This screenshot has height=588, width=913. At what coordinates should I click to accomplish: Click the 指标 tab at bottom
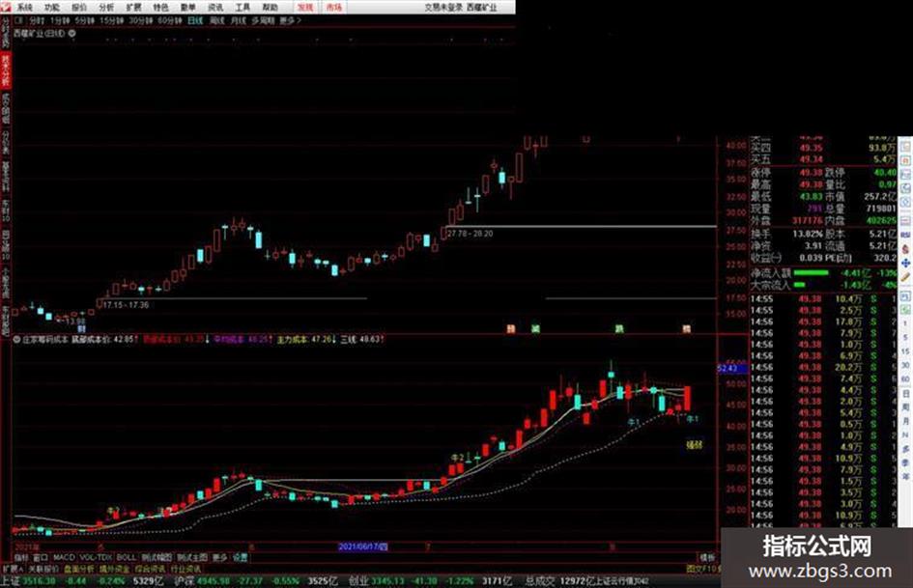pyautogui.click(x=21, y=557)
